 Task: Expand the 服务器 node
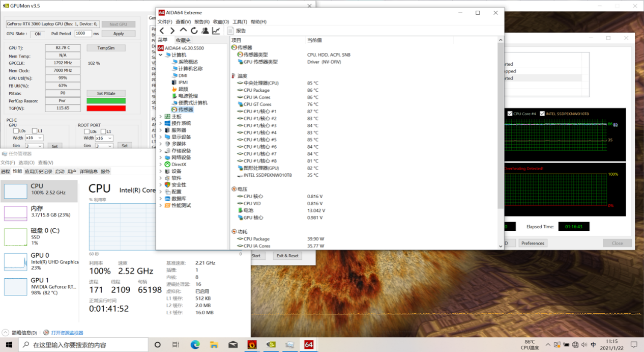coord(161,130)
